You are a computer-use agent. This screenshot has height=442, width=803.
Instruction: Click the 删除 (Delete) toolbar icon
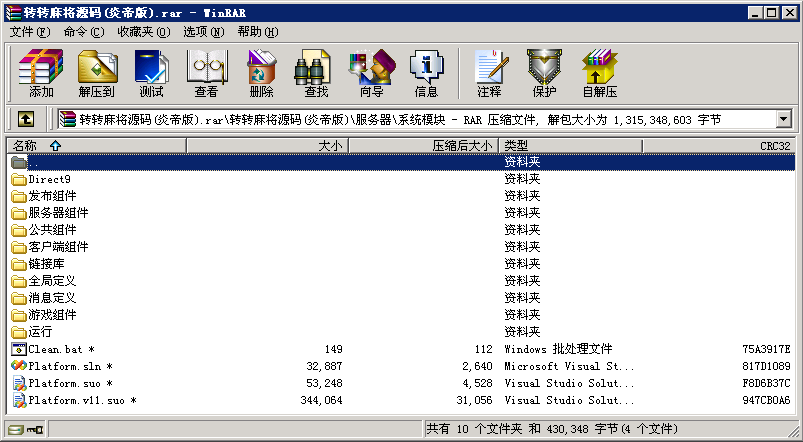point(261,73)
